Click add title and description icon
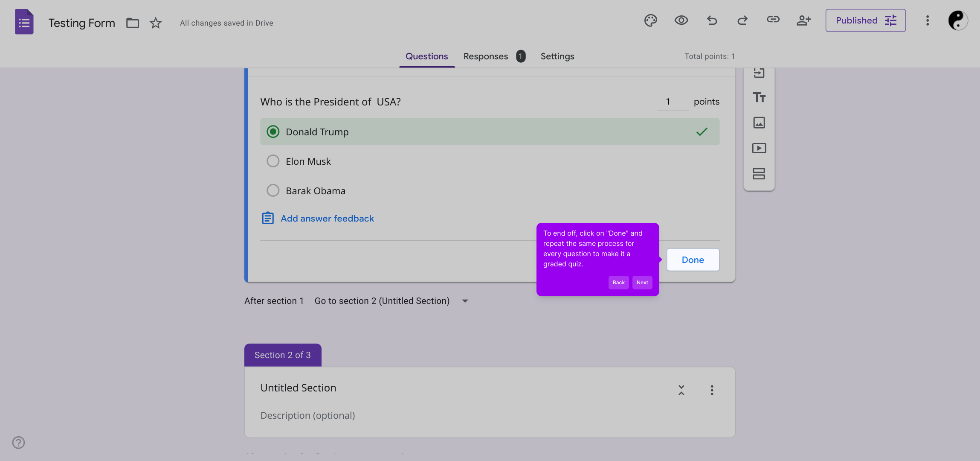 point(759,97)
